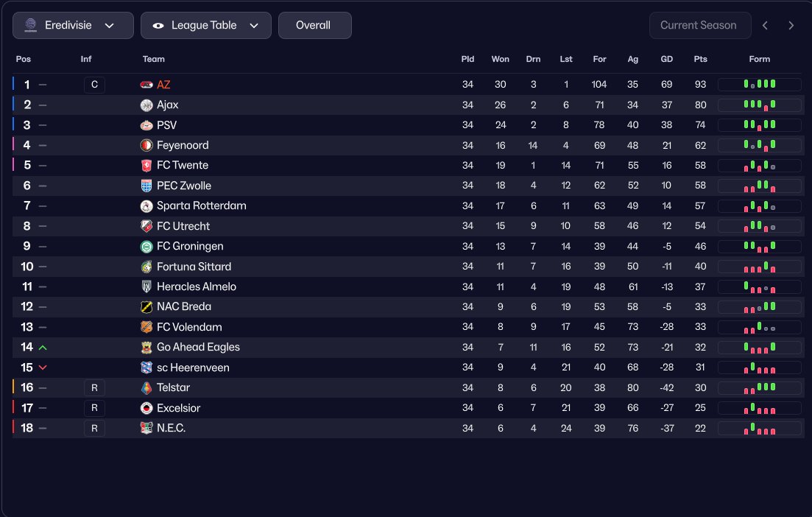The width and height of the screenshot is (812, 517).
Task: Click AZ's form indicator bars
Action: [x=760, y=84]
